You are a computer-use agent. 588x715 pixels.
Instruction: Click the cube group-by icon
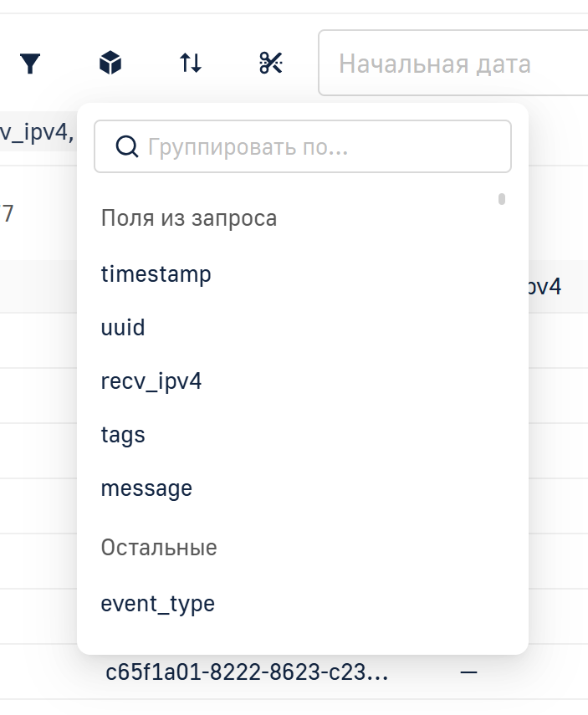pos(110,64)
